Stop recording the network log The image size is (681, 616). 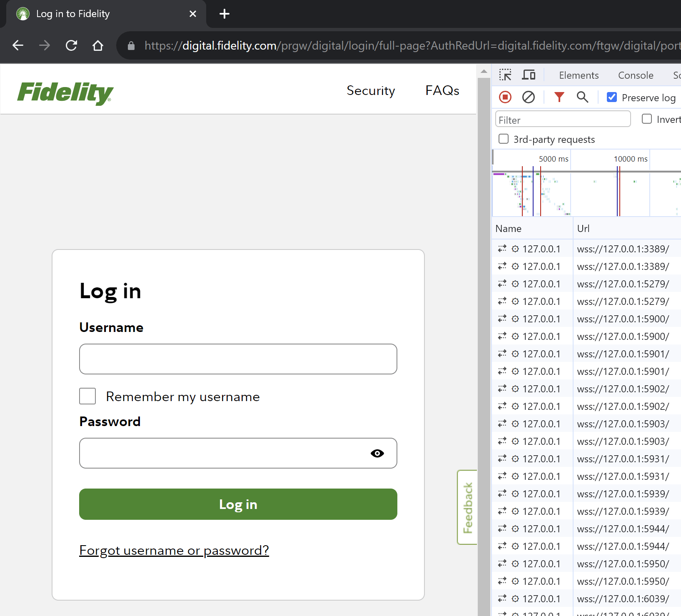505,97
